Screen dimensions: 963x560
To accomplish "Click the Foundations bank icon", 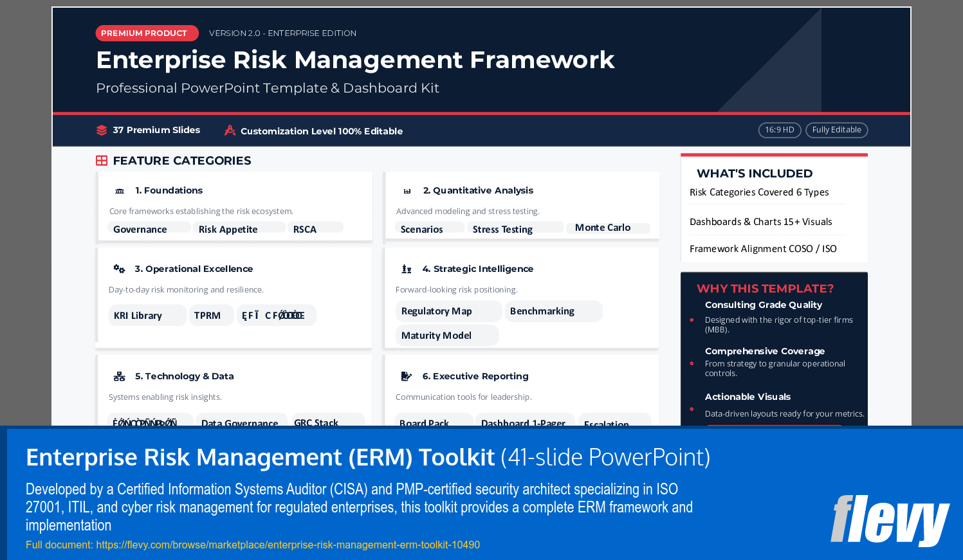I will point(120,190).
